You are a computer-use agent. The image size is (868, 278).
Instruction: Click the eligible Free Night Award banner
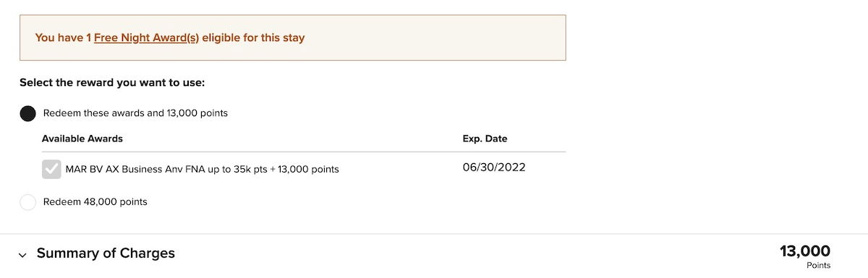coord(293,38)
